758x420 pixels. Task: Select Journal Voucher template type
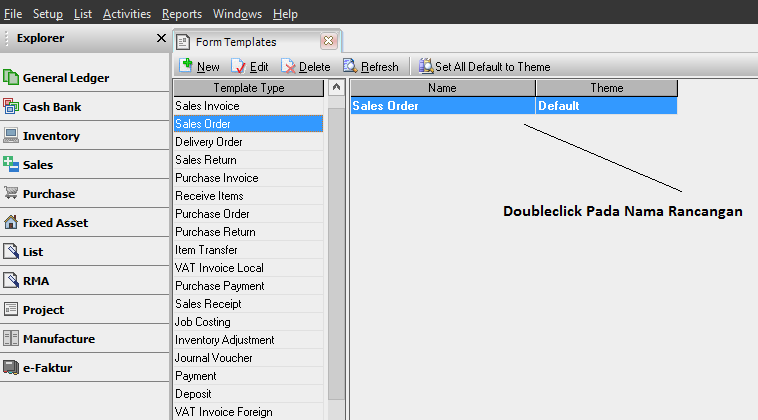coord(248,358)
